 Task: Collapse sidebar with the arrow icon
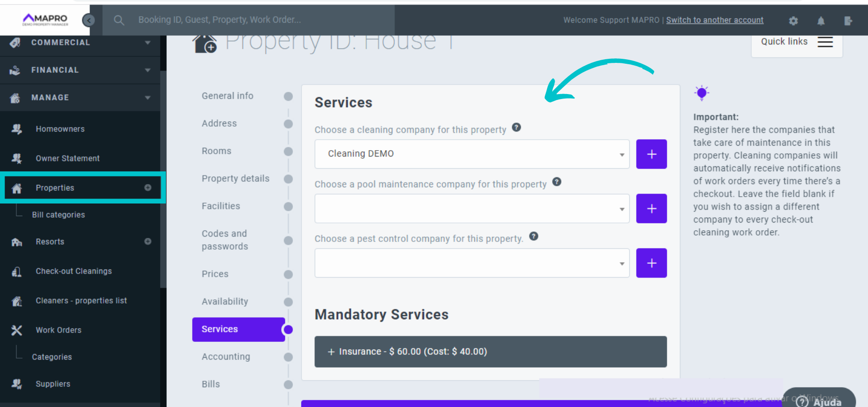(89, 20)
